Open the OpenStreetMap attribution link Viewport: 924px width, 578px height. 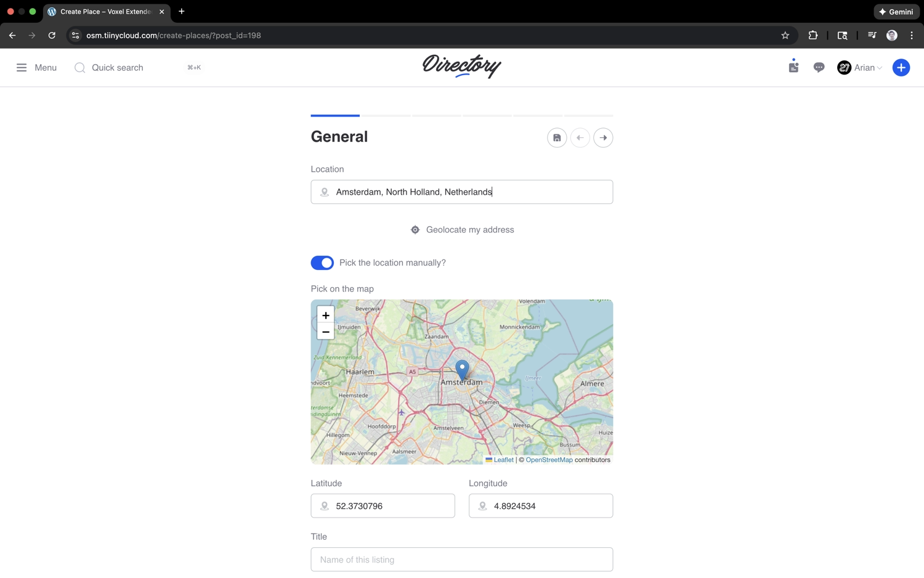click(x=549, y=460)
